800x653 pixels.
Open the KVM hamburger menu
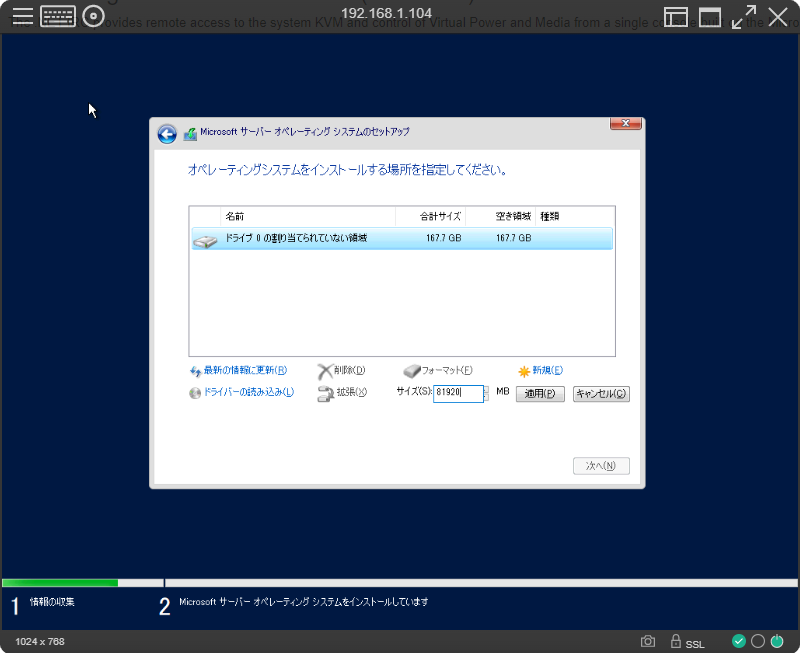pos(22,16)
